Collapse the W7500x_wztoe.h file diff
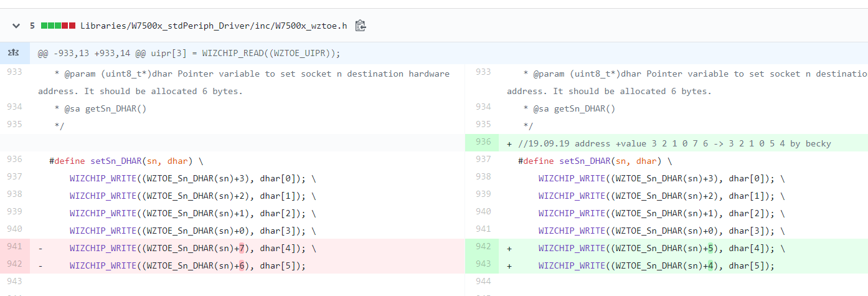The width and height of the screenshot is (868, 296). click(x=16, y=26)
